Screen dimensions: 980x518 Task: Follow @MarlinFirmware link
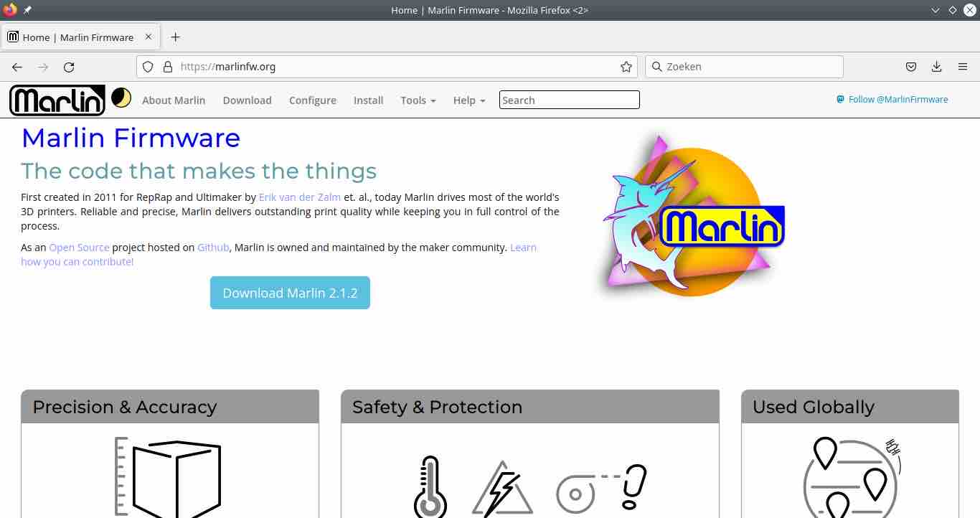tap(892, 100)
